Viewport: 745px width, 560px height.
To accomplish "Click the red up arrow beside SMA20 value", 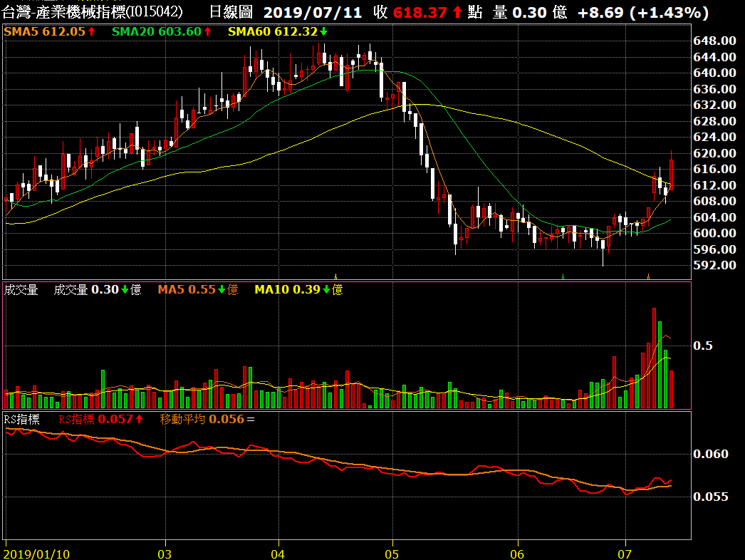I will 208,32.
